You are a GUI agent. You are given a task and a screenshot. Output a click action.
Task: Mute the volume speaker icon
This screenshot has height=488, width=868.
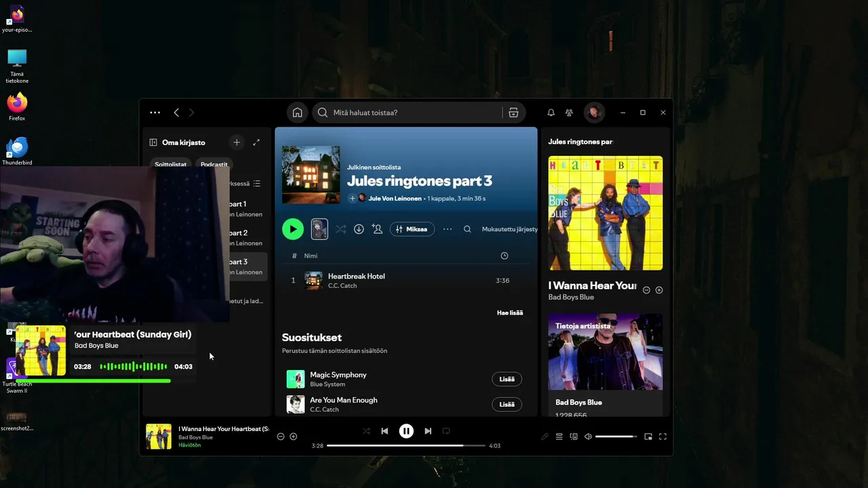[x=588, y=436]
